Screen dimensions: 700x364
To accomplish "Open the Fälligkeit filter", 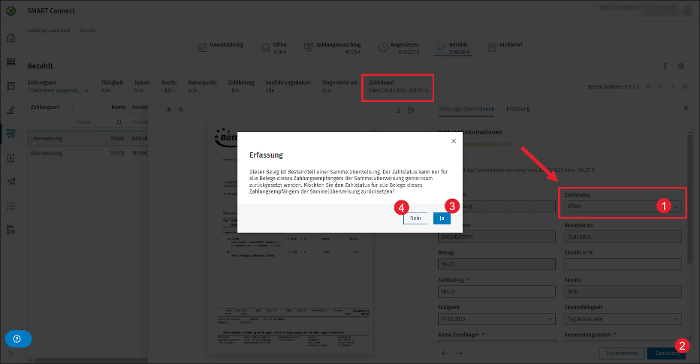I will 112,86.
